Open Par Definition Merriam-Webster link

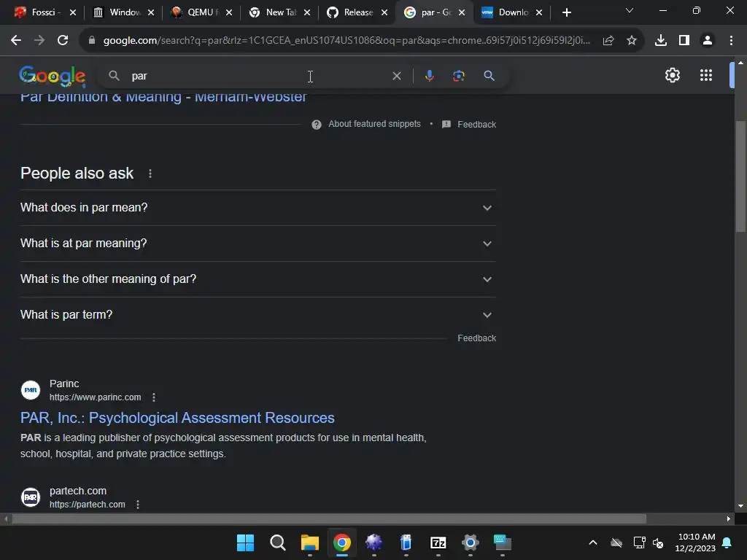click(x=163, y=97)
